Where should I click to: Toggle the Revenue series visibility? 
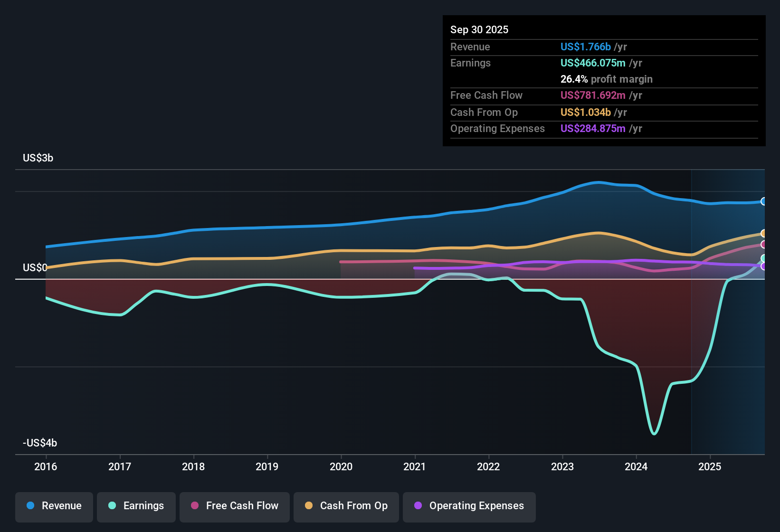click(54, 506)
